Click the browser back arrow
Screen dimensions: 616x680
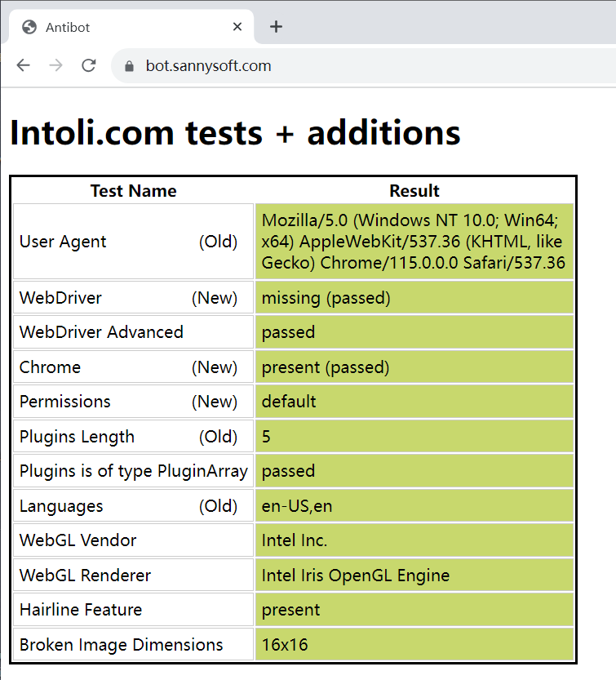click(23, 66)
